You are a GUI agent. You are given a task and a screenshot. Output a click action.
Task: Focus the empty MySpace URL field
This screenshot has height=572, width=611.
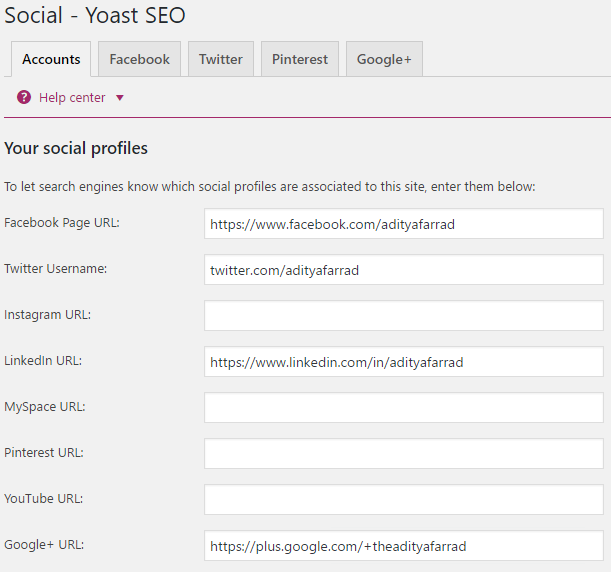click(x=403, y=408)
